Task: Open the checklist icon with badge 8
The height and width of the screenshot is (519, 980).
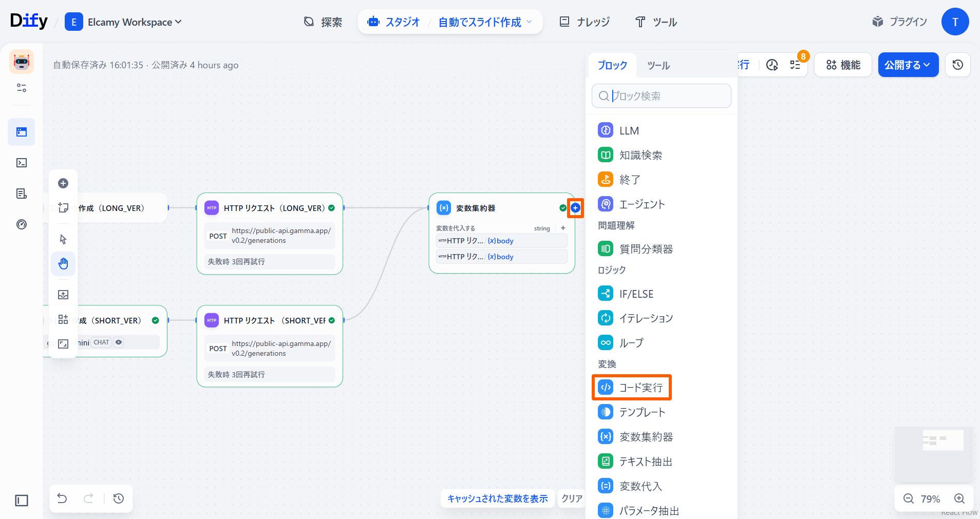Action: [795, 65]
